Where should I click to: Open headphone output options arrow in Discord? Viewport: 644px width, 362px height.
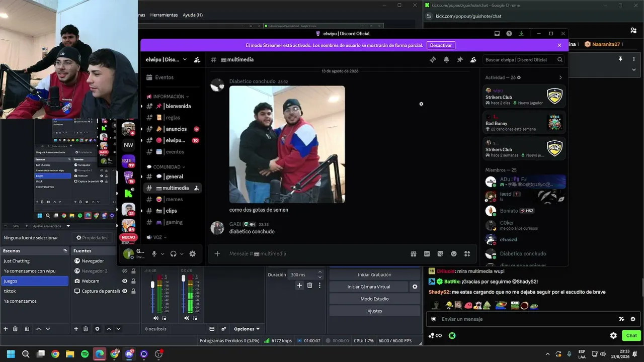[x=182, y=254]
